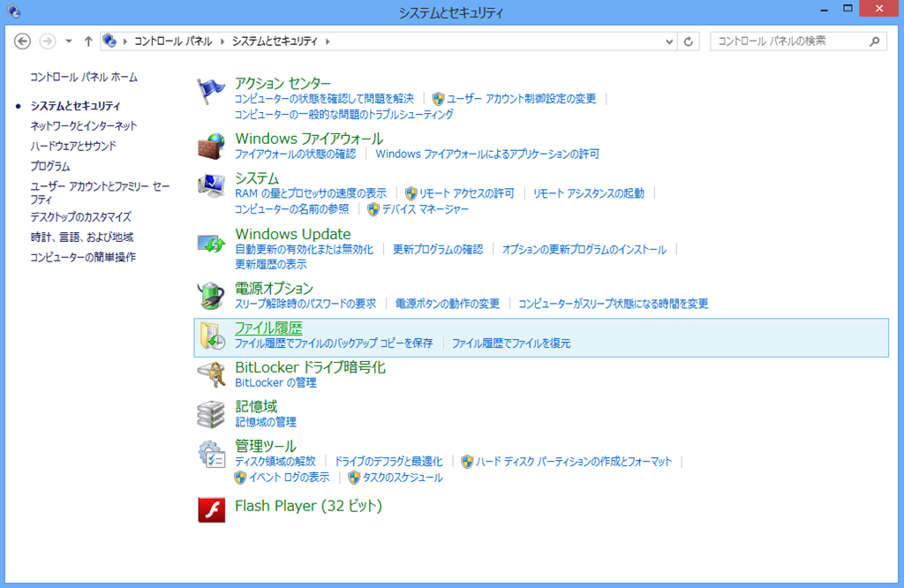Open the Windows Update heading
This screenshot has height=588, width=904.
click(293, 234)
